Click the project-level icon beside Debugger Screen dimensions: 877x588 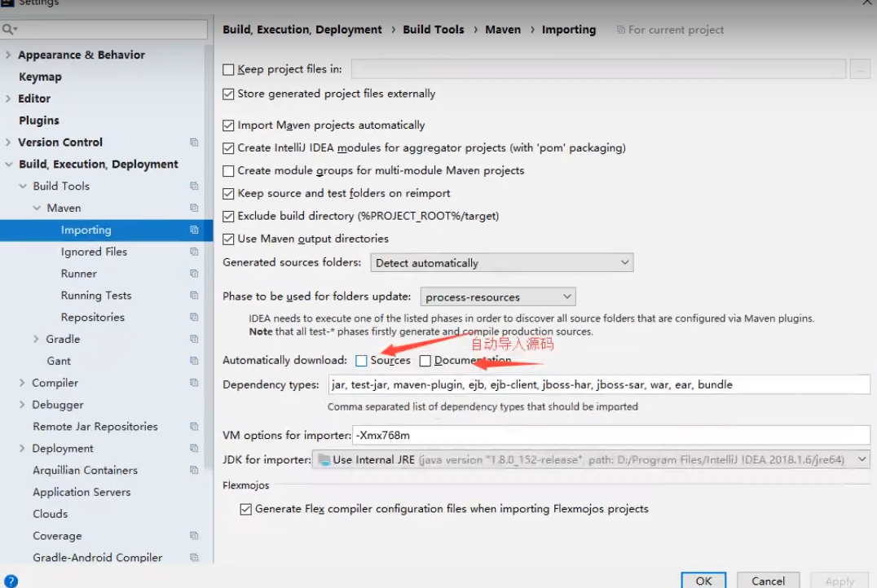point(194,404)
